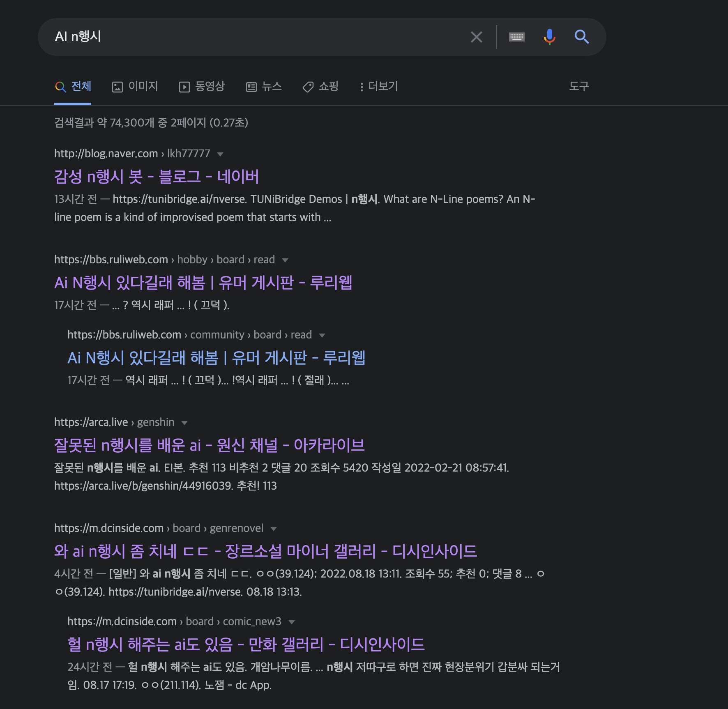Switch to the 동영상 (Videos) tab
The width and height of the screenshot is (728, 709).
(x=202, y=86)
